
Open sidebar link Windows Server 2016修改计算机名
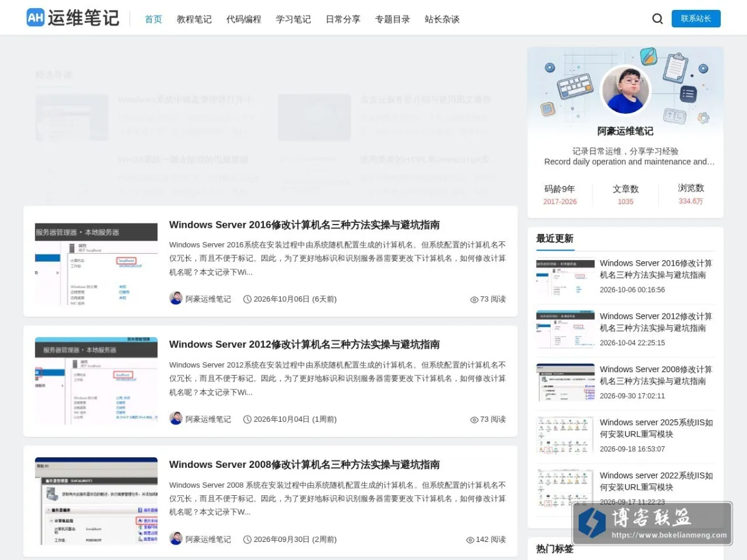click(x=656, y=269)
